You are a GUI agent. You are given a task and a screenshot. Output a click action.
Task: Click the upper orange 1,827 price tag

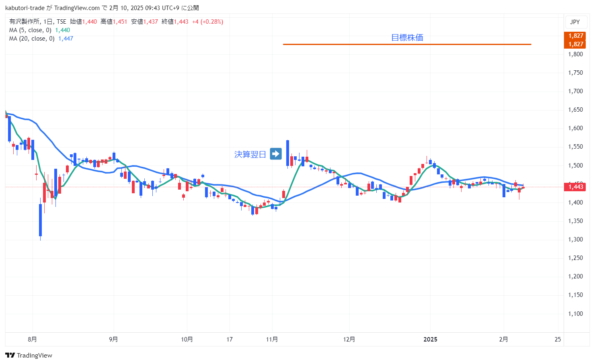pos(576,36)
